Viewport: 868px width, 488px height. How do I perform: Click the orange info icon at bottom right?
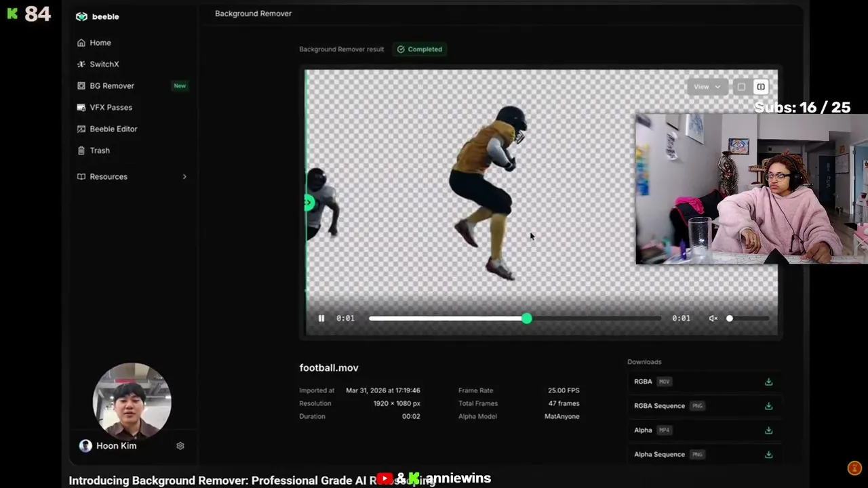pyautogui.click(x=854, y=468)
